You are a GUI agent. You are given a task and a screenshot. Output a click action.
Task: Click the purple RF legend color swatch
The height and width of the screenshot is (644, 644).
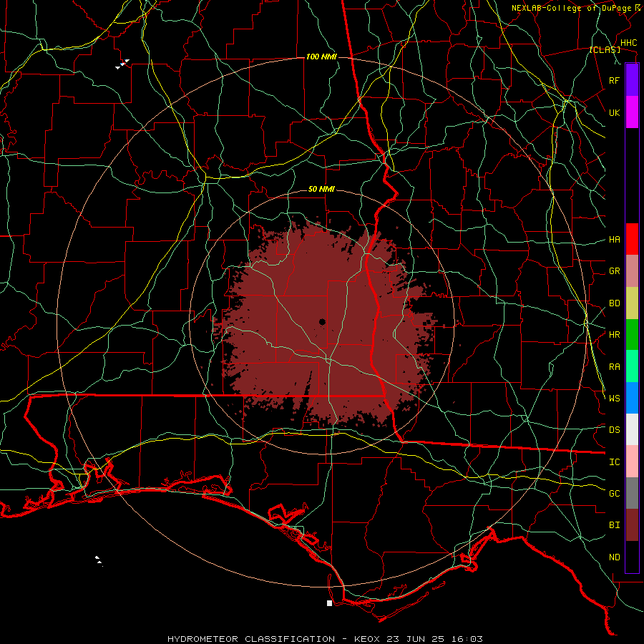pos(632,80)
